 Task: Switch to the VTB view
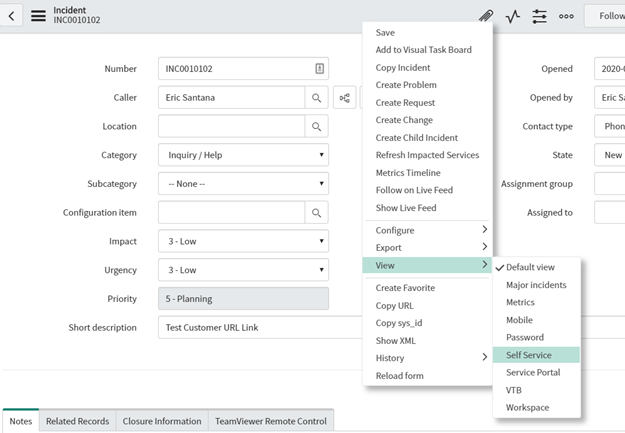coord(537,390)
